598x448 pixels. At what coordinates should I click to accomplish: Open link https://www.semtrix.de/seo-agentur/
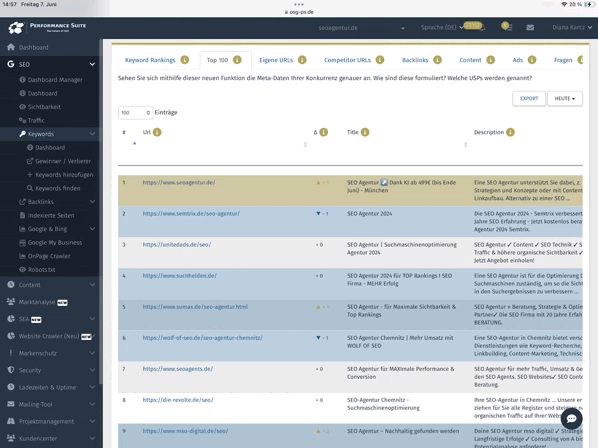click(x=191, y=214)
